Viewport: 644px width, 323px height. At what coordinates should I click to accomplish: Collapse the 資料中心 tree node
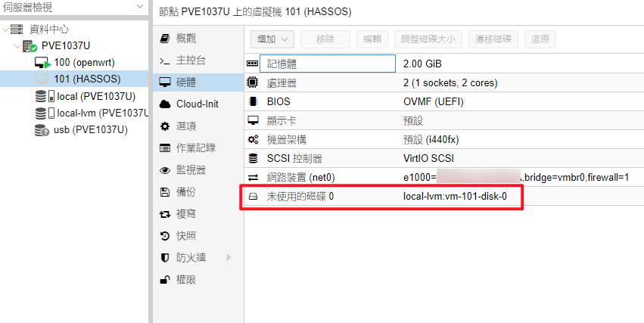6,30
